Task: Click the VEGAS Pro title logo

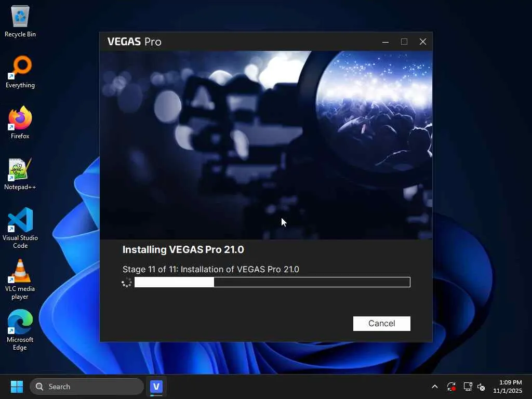Action: point(135,42)
